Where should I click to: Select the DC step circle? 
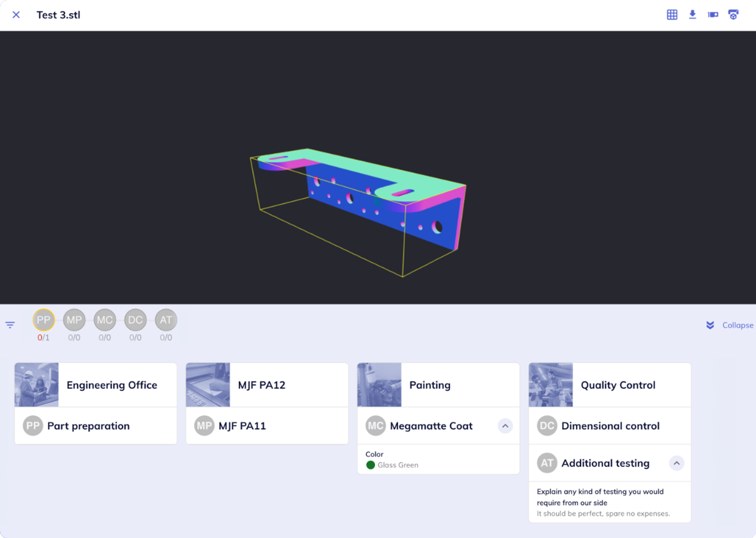[x=135, y=320]
